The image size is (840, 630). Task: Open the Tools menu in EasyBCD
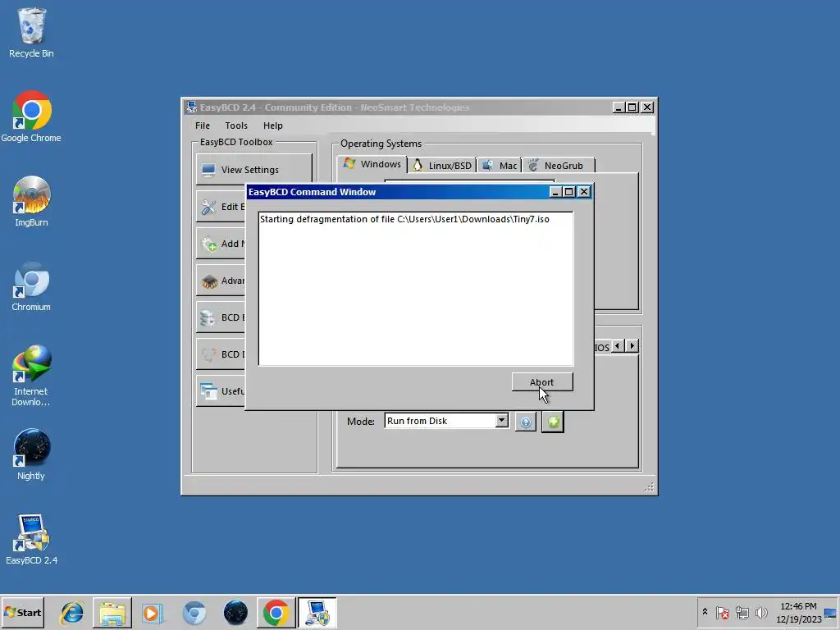click(236, 126)
